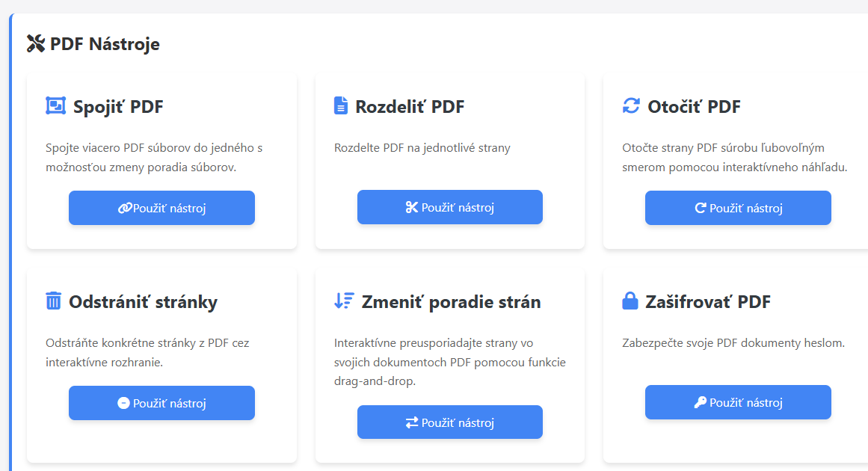Click the sort-arrows icon by Zmeniť poradie strán

point(342,301)
